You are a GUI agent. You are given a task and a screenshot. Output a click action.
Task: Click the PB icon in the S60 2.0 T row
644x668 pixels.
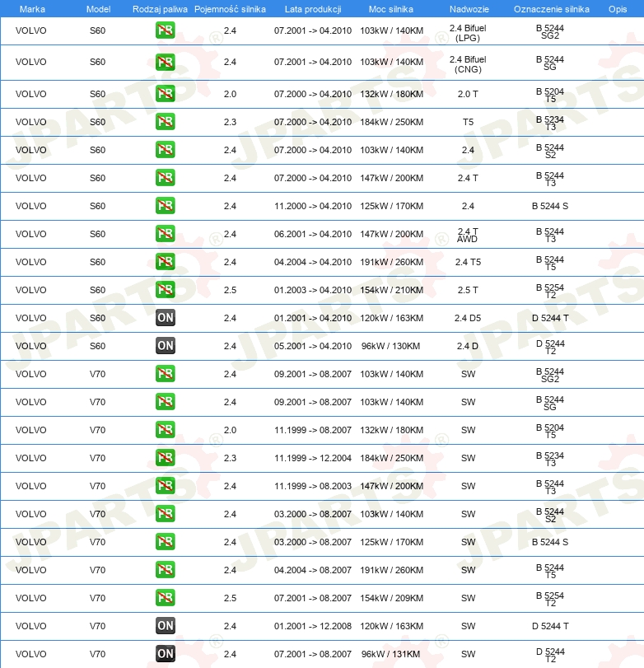(x=165, y=94)
